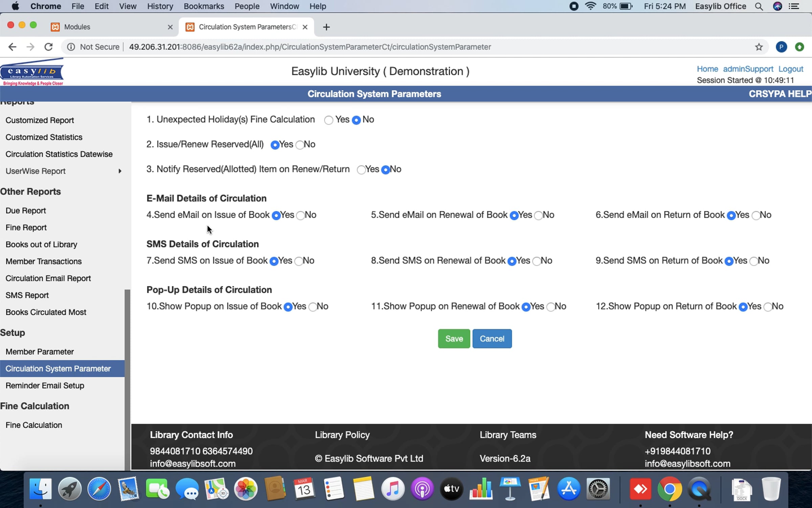Open Notes from the dock
The image size is (812, 508).
[363, 489]
